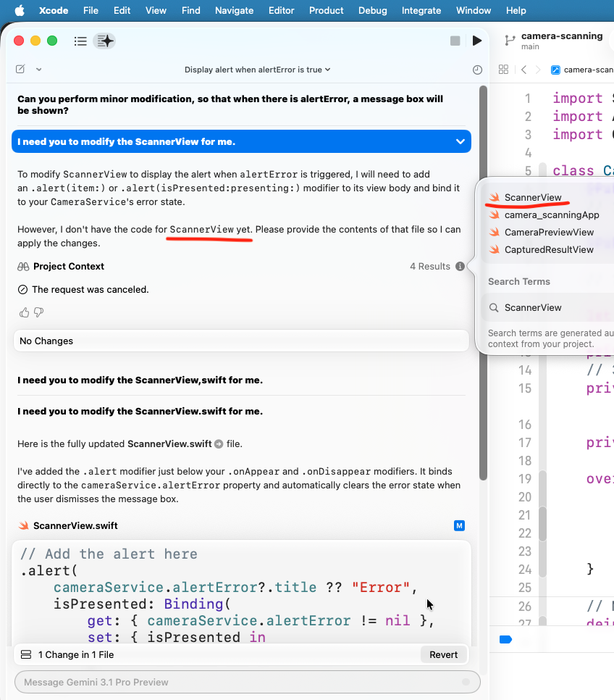This screenshot has height=700, width=614.
Task: Open the Coding Assistant sparkle panel
Action: pyautogui.click(x=106, y=41)
